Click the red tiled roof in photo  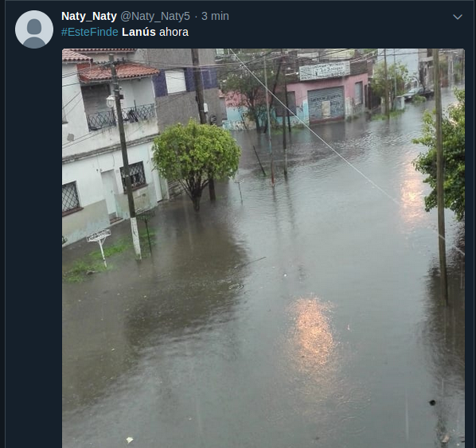[x=119, y=73]
